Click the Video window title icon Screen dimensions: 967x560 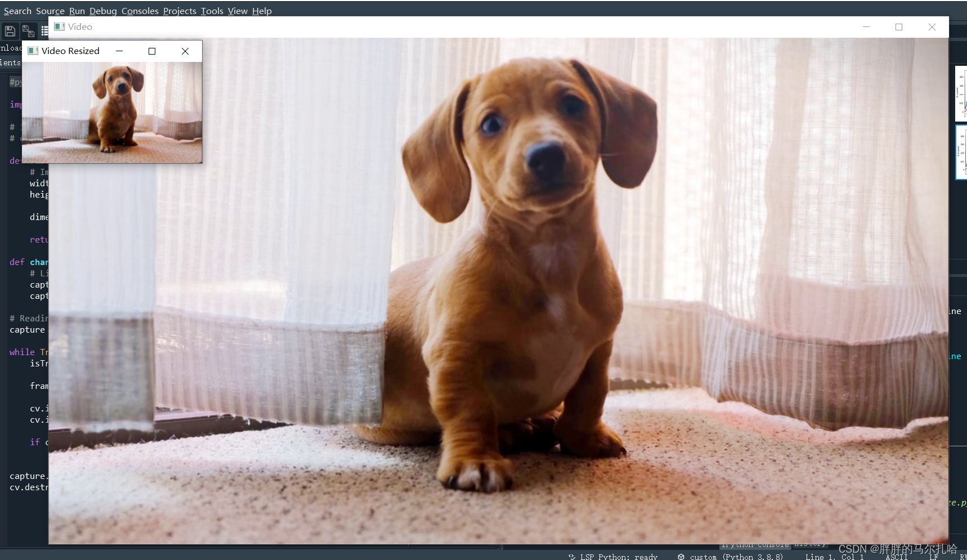[x=59, y=26]
